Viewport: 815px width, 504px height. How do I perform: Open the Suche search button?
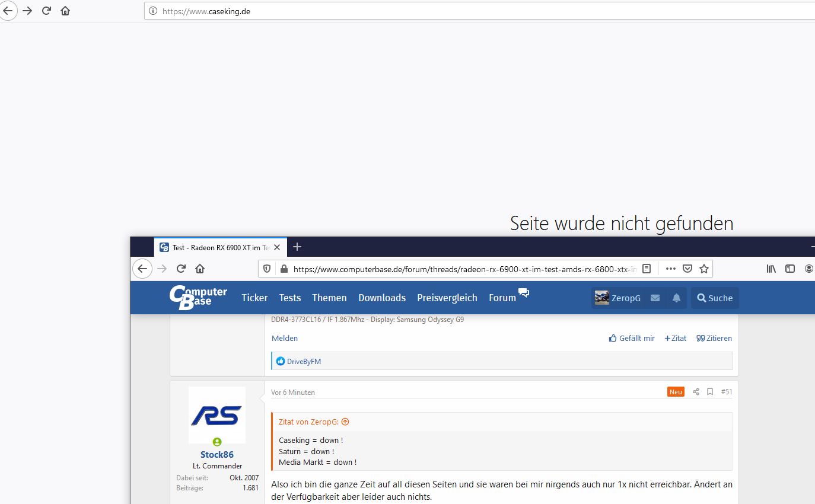pyautogui.click(x=715, y=298)
